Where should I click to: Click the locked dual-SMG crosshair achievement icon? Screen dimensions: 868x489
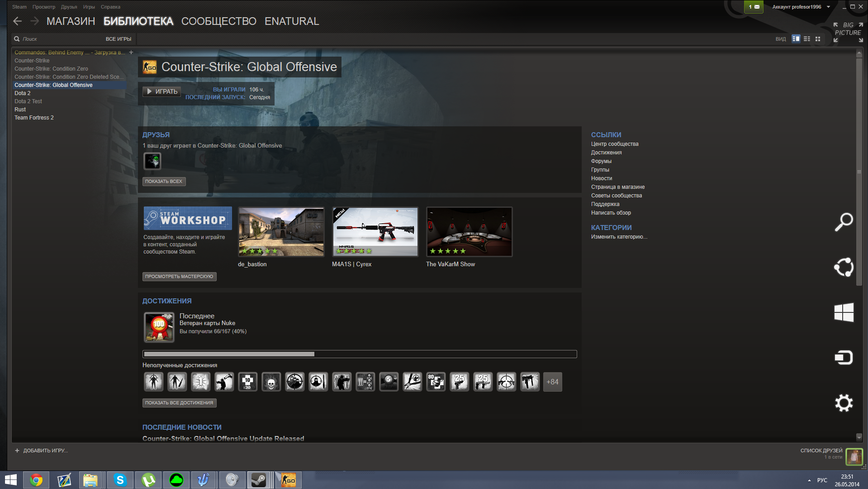click(506, 382)
